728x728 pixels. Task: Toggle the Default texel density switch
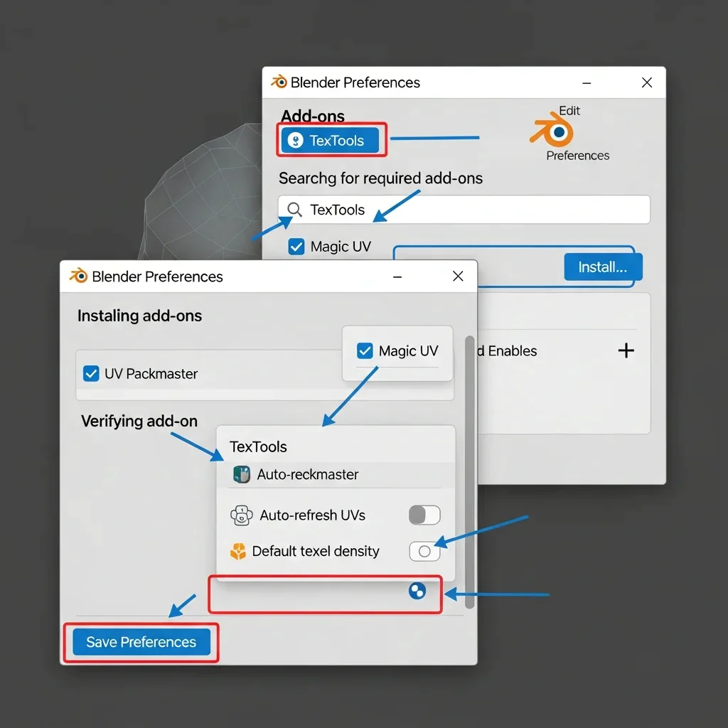tap(424, 552)
